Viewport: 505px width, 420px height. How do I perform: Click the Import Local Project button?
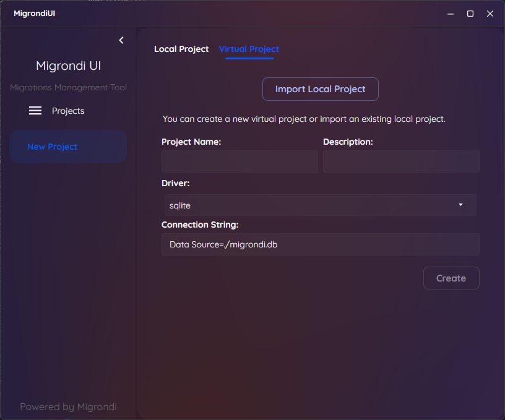(x=321, y=89)
